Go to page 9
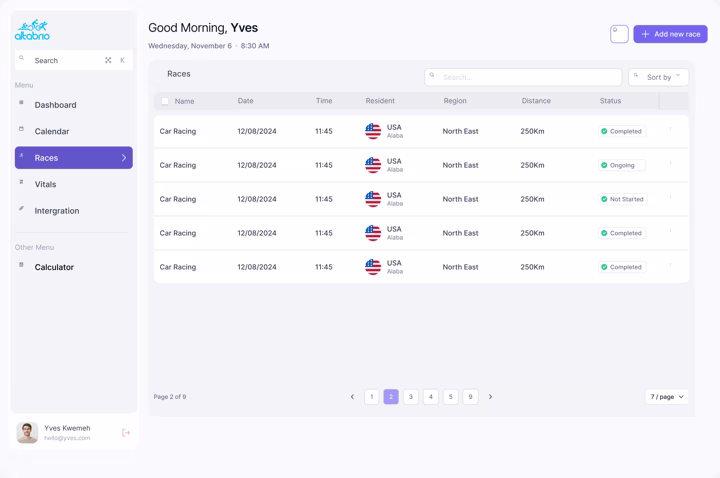The width and height of the screenshot is (720, 478). click(470, 397)
